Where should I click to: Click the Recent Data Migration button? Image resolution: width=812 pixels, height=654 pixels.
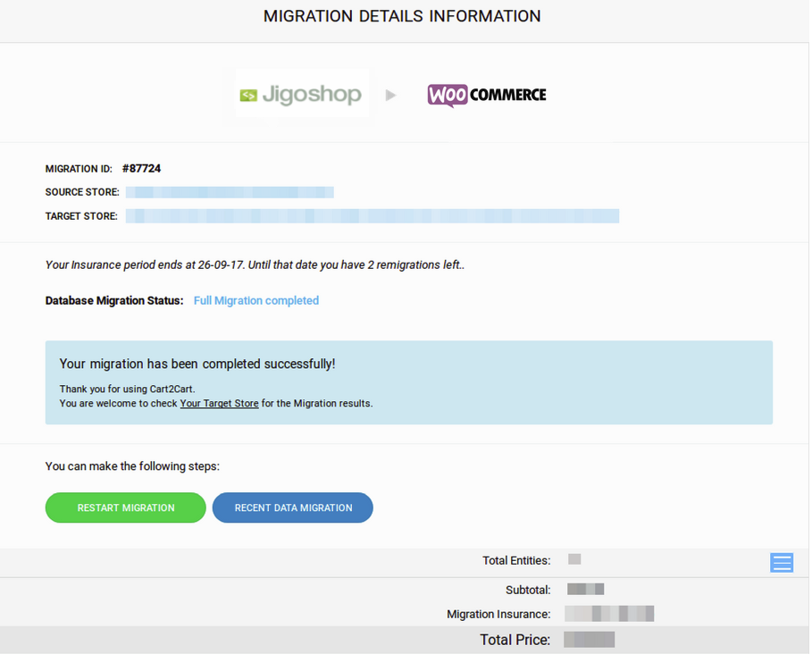pos(293,507)
